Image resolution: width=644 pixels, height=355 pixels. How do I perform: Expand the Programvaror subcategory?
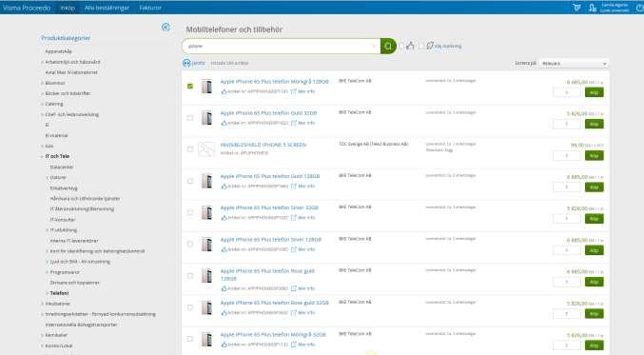pos(47,272)
